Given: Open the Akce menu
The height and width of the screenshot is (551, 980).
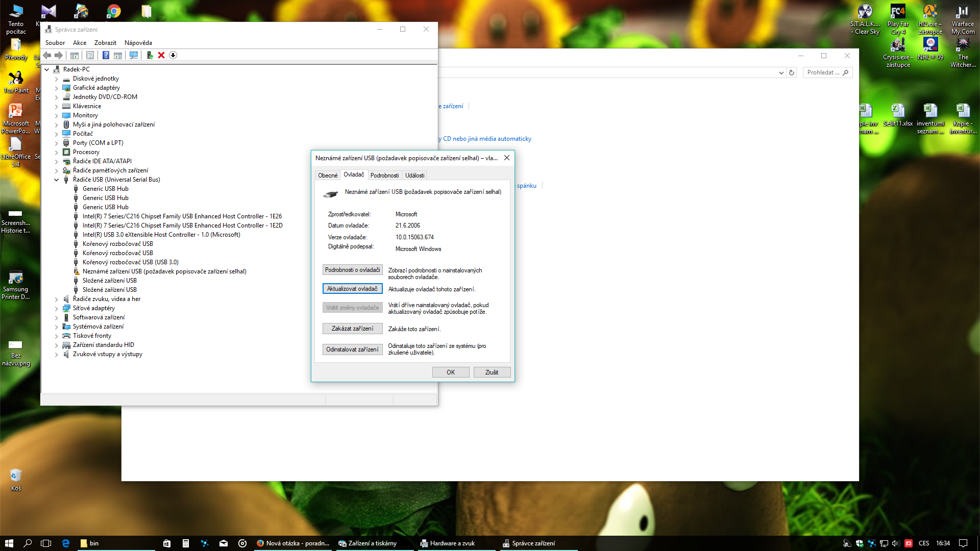Looking at the screenshot, I should [79, 43].
